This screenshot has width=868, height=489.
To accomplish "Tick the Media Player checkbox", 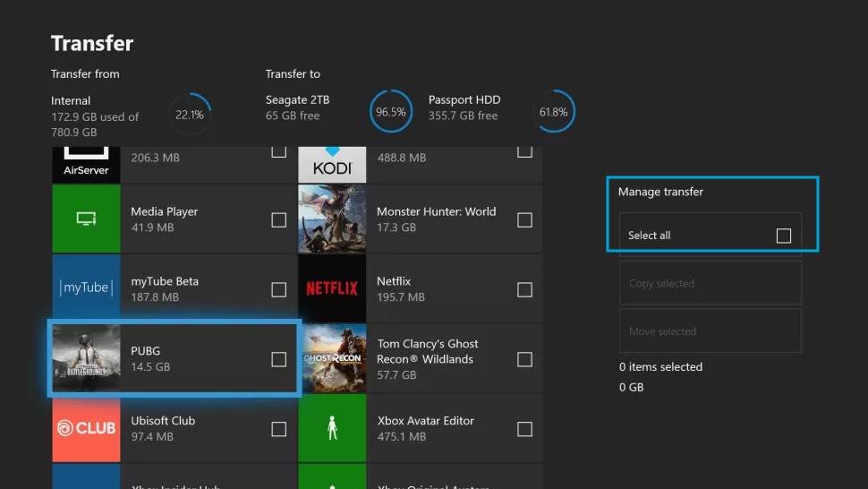I will [279, 219].
